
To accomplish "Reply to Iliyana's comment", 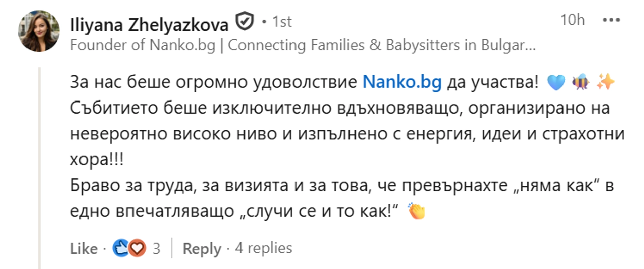I will [x=202, y=249].
